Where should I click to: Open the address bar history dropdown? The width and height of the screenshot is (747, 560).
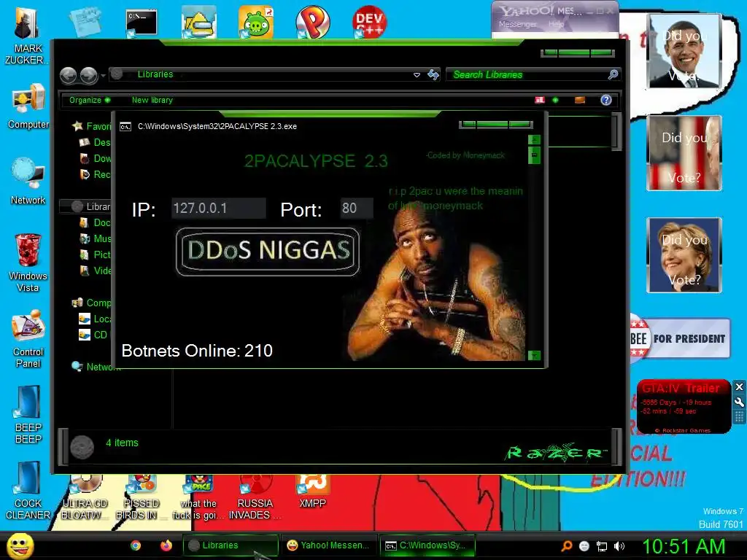pyautogui.click(x=417, y=75)
